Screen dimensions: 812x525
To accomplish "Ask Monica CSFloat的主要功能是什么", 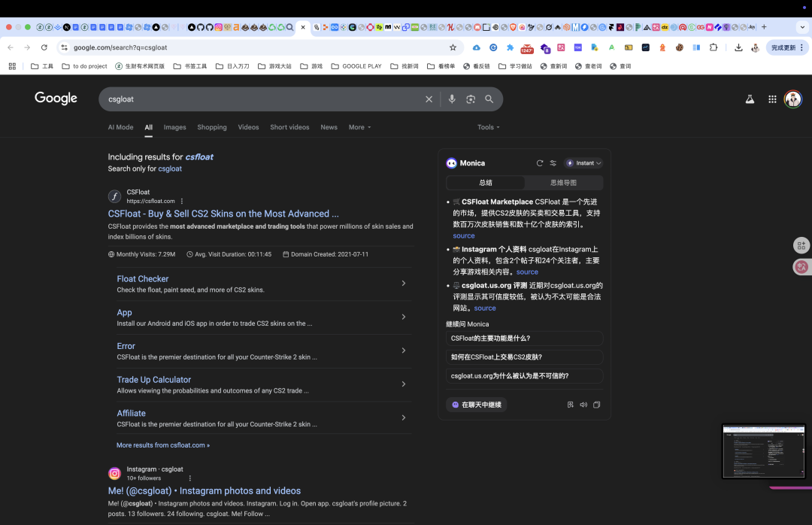I will 524,338.
